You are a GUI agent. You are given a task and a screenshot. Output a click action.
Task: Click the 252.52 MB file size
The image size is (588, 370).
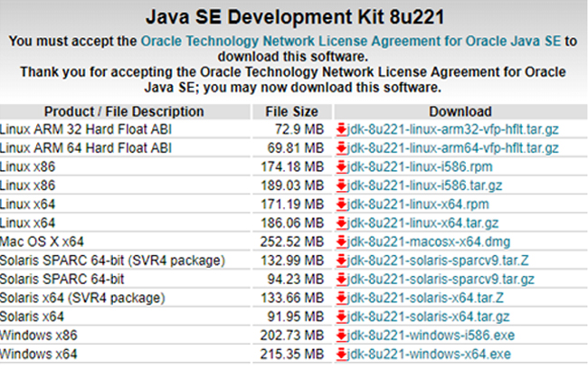(x=292, y=242)
